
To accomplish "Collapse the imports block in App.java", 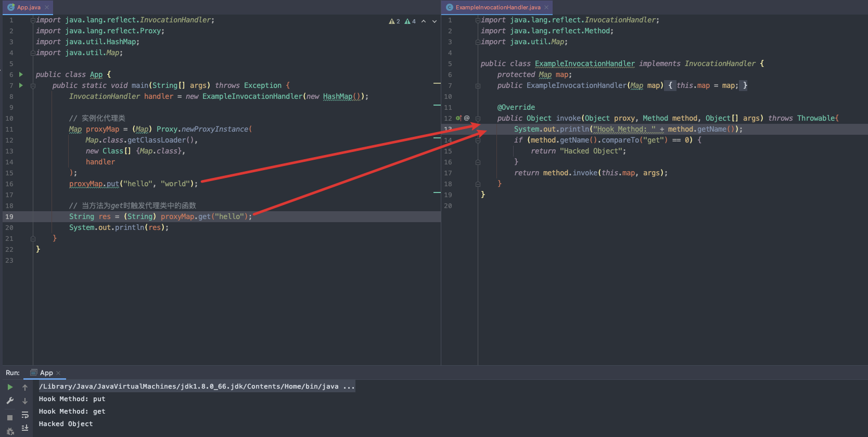I will click(33, 20).
